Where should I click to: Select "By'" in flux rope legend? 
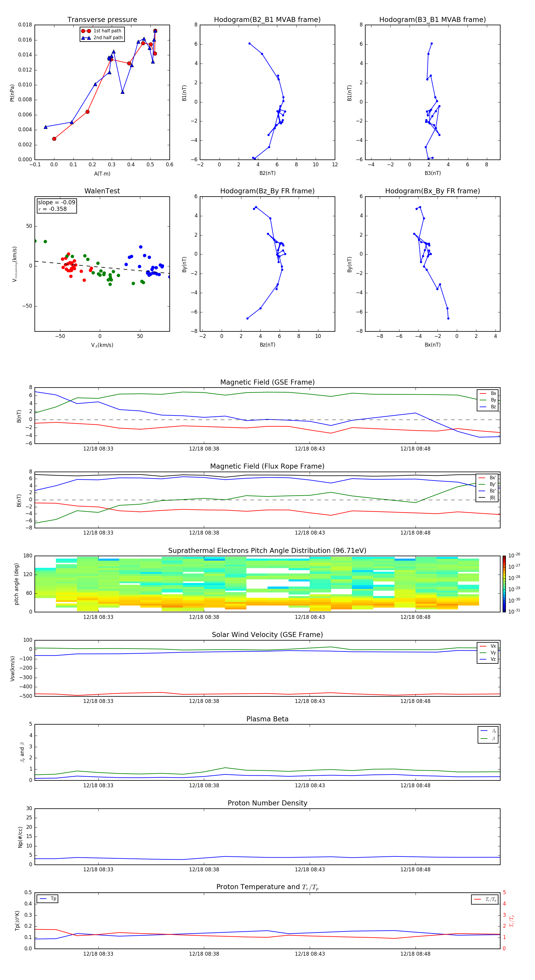[488, 484]
